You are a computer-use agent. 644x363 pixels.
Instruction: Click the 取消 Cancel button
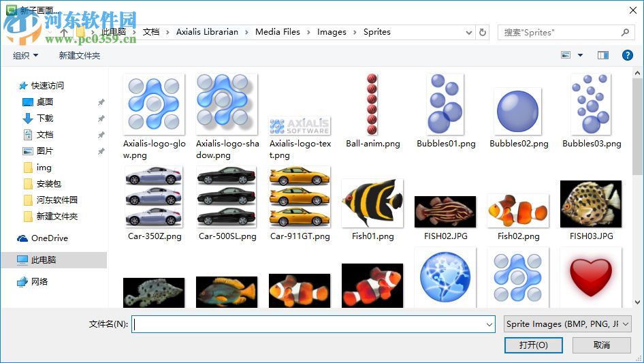601,345
